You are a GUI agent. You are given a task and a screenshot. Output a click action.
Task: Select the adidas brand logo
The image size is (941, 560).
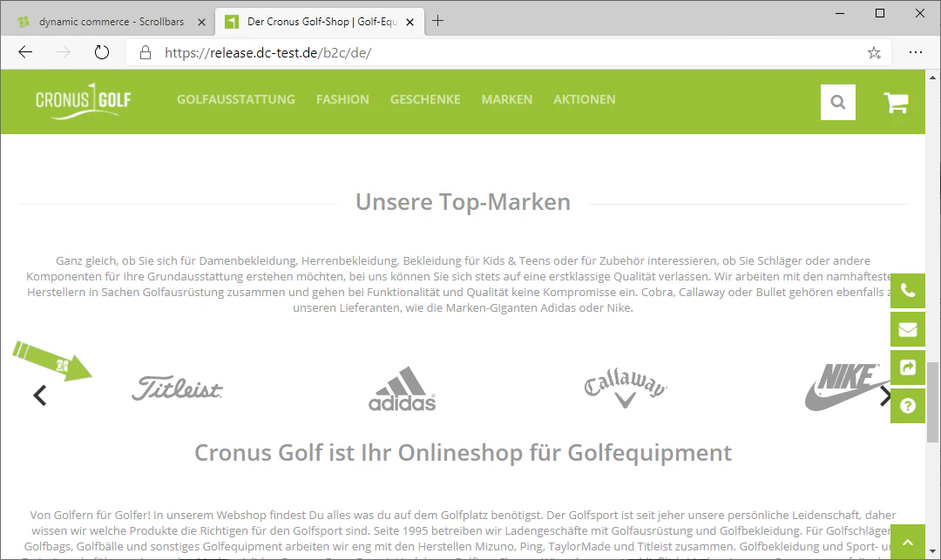click(x=402, y=388)
